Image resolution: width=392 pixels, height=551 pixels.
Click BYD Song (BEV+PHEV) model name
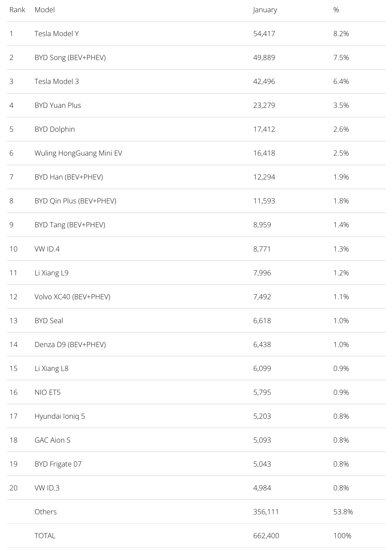pyautogui.click(x=70, y=57)
